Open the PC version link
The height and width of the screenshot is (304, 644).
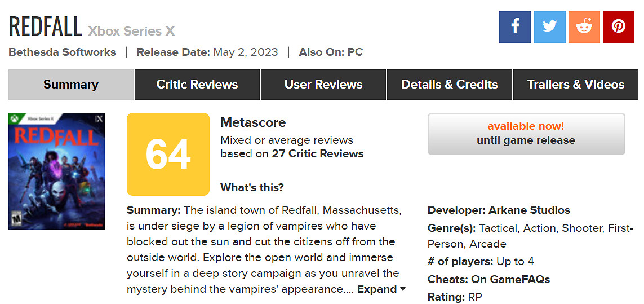pyautogui.click(x=355, y=52)
